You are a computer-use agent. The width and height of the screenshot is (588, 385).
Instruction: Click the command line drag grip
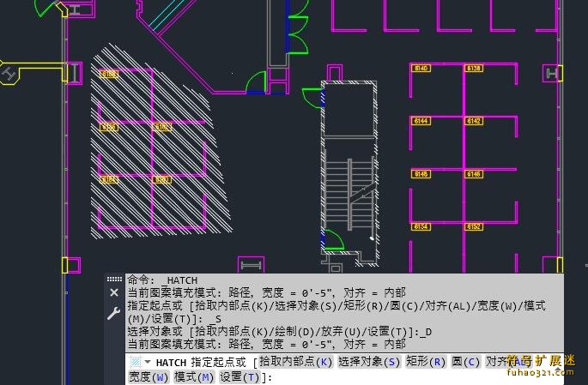tap(114, 279)
